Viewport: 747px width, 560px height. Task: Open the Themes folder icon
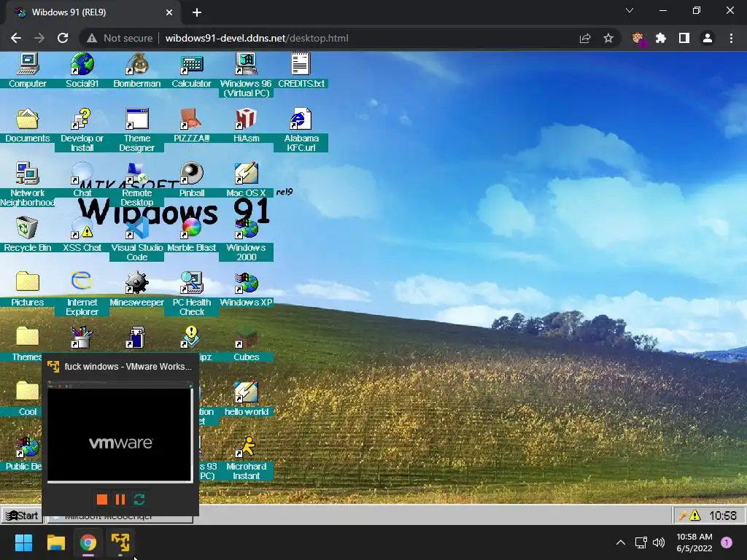(28, 338)
